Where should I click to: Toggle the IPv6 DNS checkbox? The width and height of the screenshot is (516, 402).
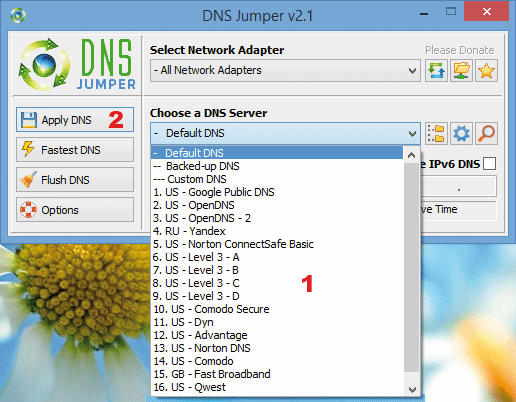pyautogui.click(x=489, y=164)
